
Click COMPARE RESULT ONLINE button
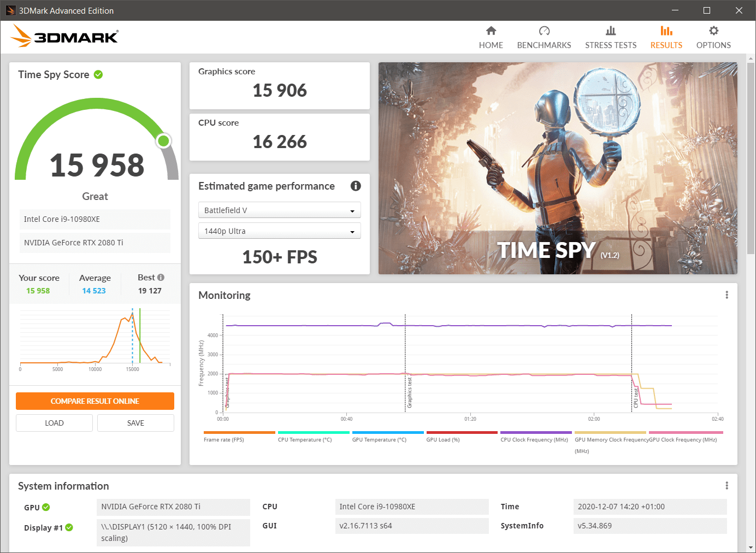click(95, 401)
